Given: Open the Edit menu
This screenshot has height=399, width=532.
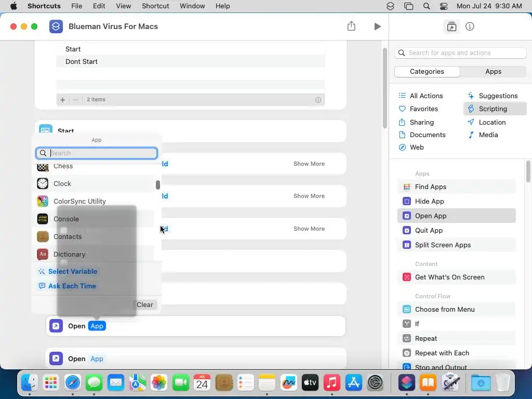Looking at the screenshot, I should pyautogui.click(x=99, y=6).
